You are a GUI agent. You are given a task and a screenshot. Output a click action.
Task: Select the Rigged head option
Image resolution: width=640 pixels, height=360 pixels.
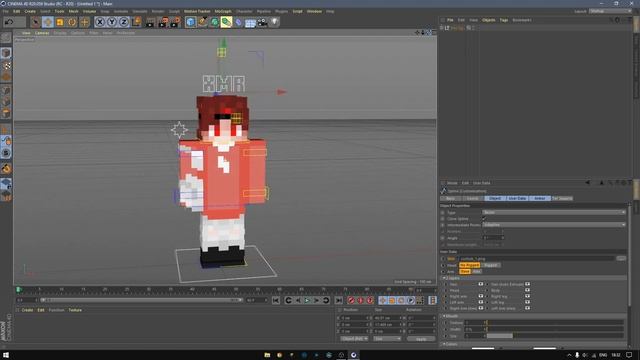[491, 265]
